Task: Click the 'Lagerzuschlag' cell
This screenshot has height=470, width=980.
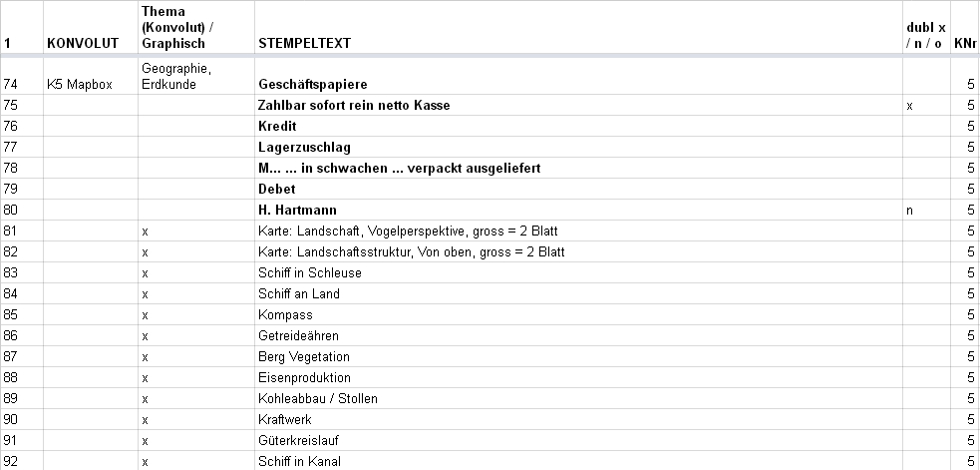Action: 578,147
